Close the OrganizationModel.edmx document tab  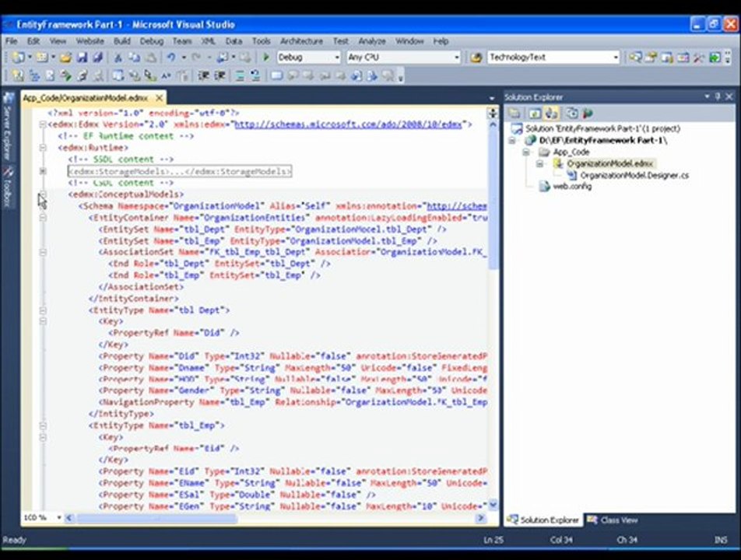click(x=160, y=98)
